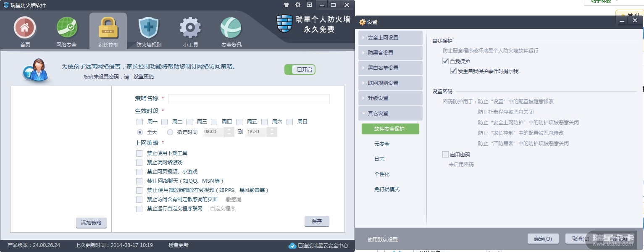Click the 产品版本：24.00.26.24 text

[x=34, y=245]
